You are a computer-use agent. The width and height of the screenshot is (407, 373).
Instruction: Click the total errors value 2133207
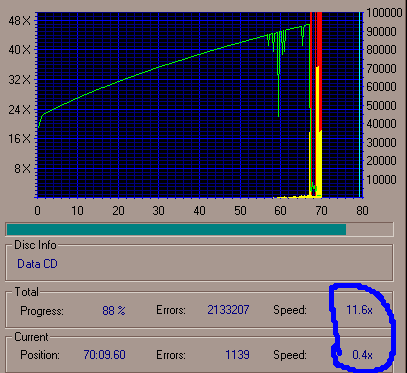228,310
